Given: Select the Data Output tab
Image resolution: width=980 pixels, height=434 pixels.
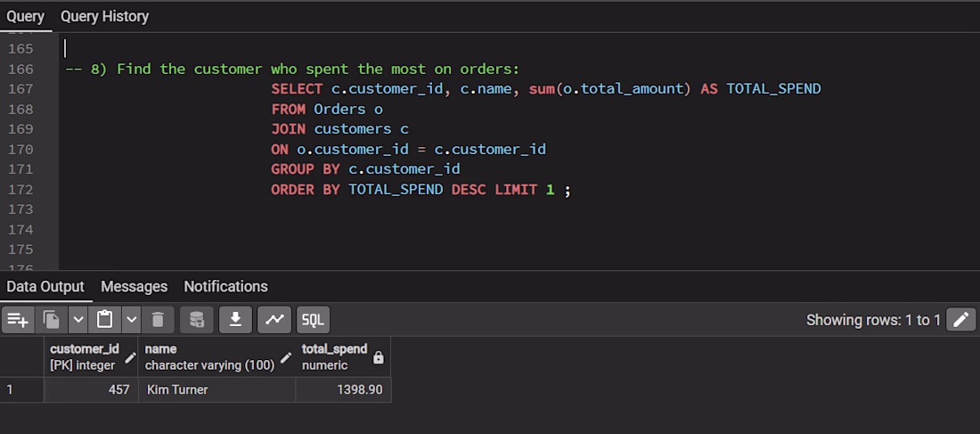Looking at the screenshot, I should coord(45,286).
